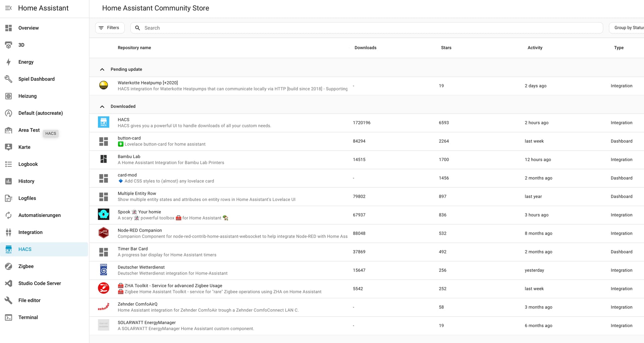The image size is (644, 343).
Task: Sort by the Downloads column header
Action: [365, 48]
